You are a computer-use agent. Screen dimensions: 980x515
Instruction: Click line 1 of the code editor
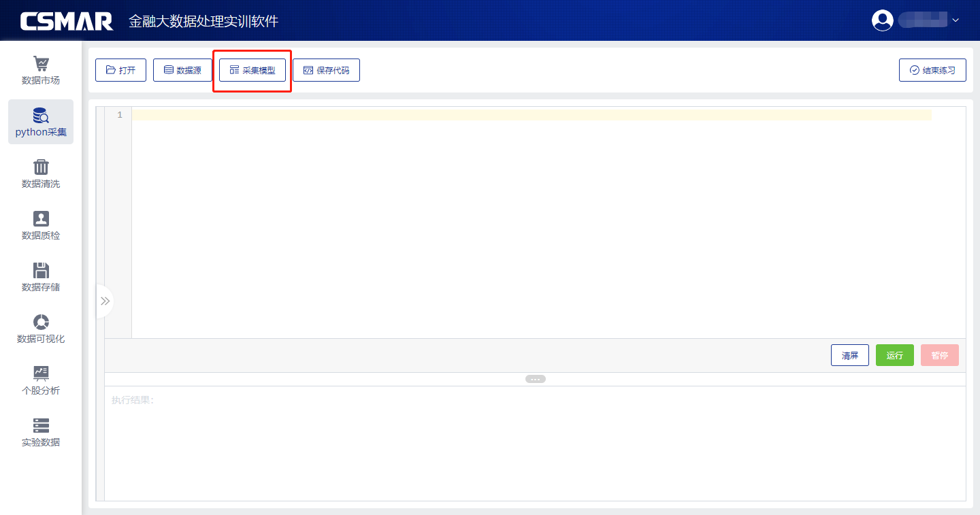pyautogui.click(x=531, y=115)
